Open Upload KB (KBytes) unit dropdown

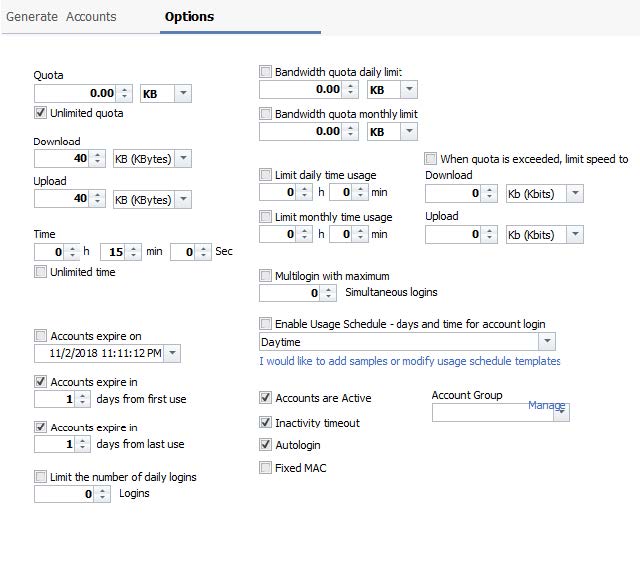(183, 199)
